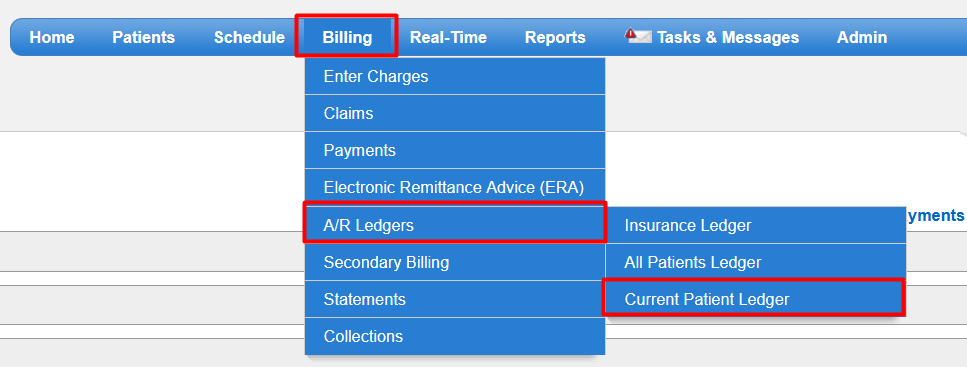This screenshot has width=967, height=367.
Task: Open the Home menu
Action: coord(52,38)
